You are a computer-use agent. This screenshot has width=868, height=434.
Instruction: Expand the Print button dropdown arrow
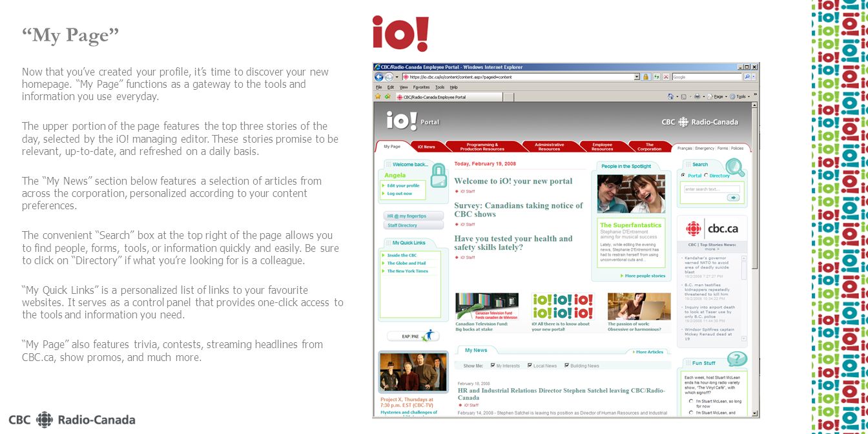[x=704, y=97]
